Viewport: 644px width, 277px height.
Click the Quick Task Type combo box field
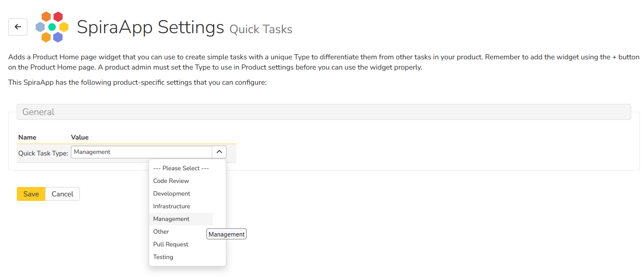coord(141,152)
